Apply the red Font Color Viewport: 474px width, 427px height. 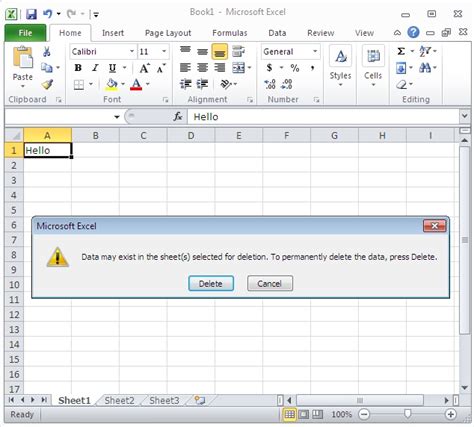pos(136,85)
